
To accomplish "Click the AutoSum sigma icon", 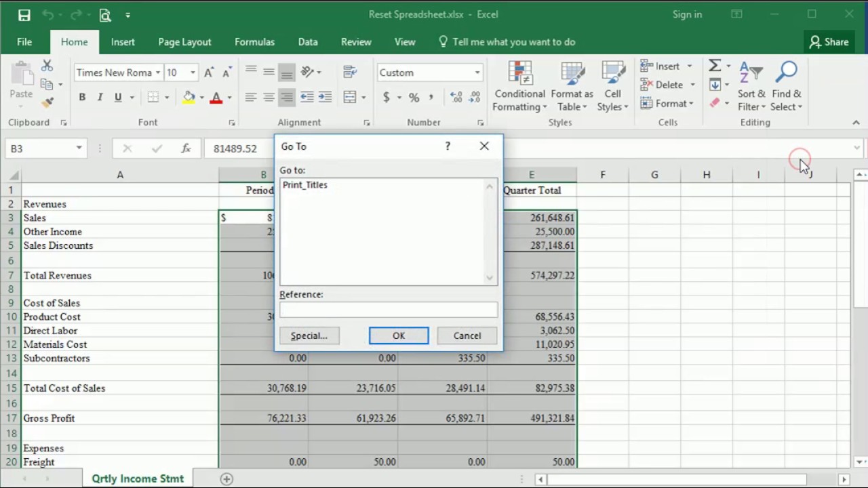I will pyautogui.click(x=715, y=66).
